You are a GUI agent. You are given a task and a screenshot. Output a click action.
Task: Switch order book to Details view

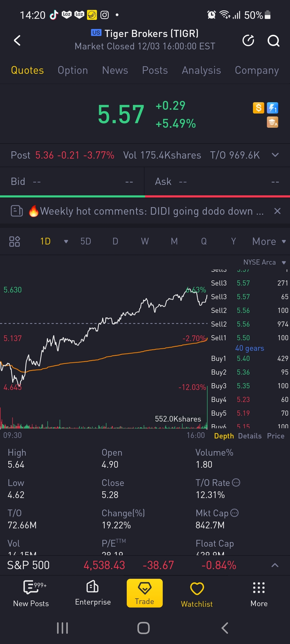pyautogui.click(x=250, y=436)
